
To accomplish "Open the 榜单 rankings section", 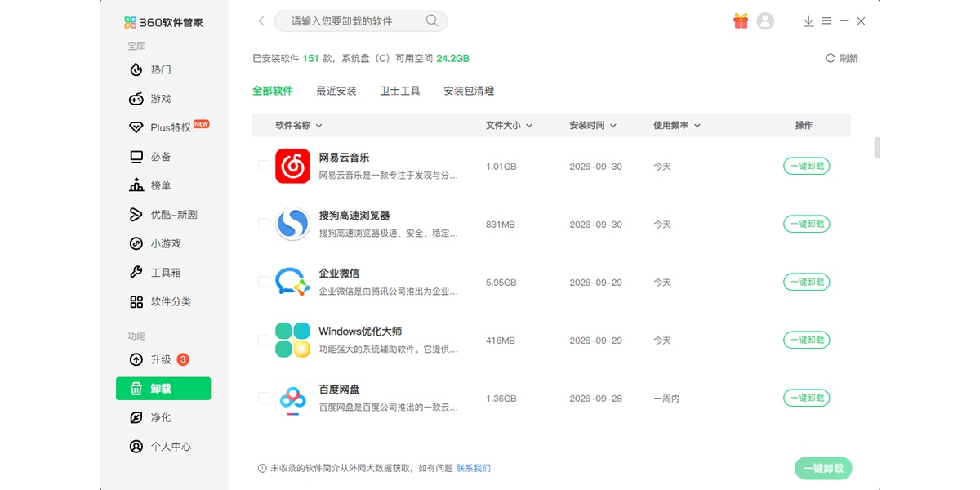I will point(150,185).
